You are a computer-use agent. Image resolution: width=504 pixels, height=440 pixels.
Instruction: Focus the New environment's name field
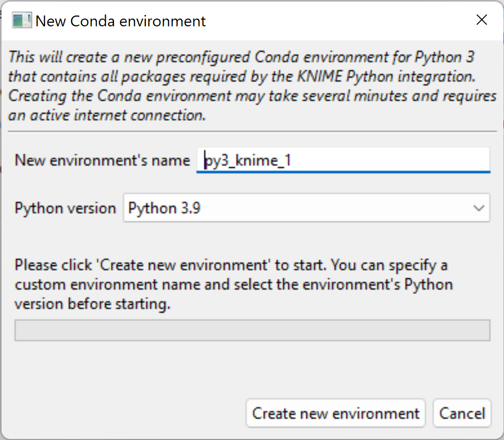click(343, 160)
